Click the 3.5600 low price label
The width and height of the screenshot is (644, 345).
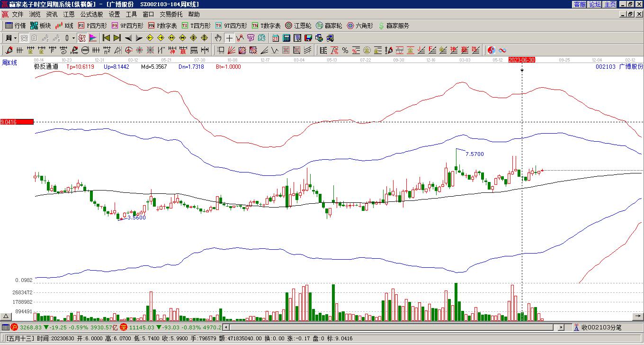137,218
